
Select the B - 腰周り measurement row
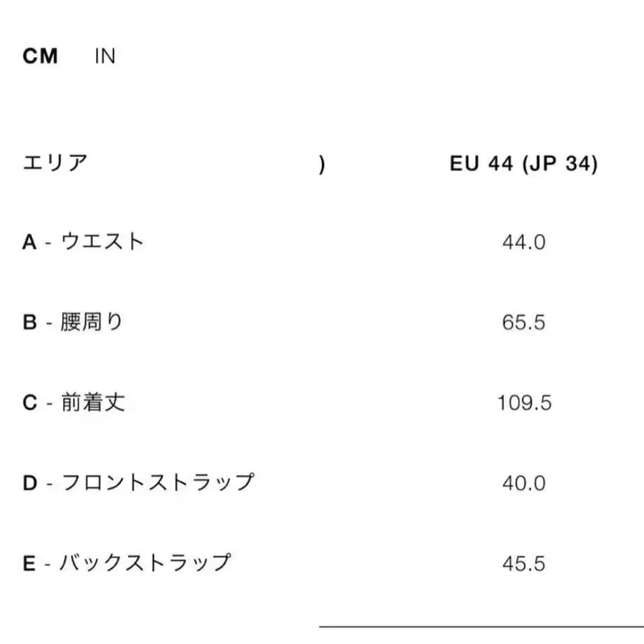click(x=74, y=322)
